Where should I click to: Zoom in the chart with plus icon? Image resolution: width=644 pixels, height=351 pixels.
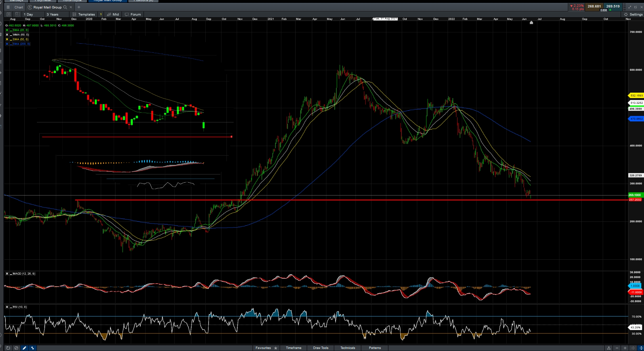[625, 348]
